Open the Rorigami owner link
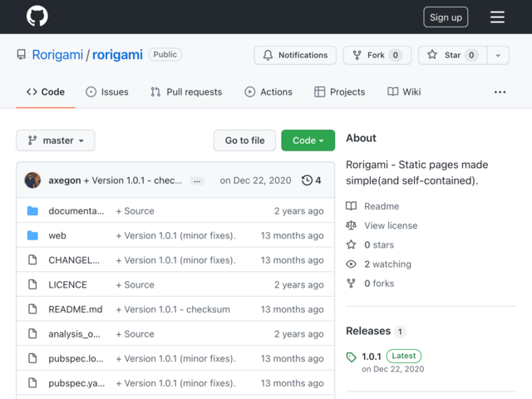Image resolution: width=532 pixels, height=399 pixels. click(57, 55)
